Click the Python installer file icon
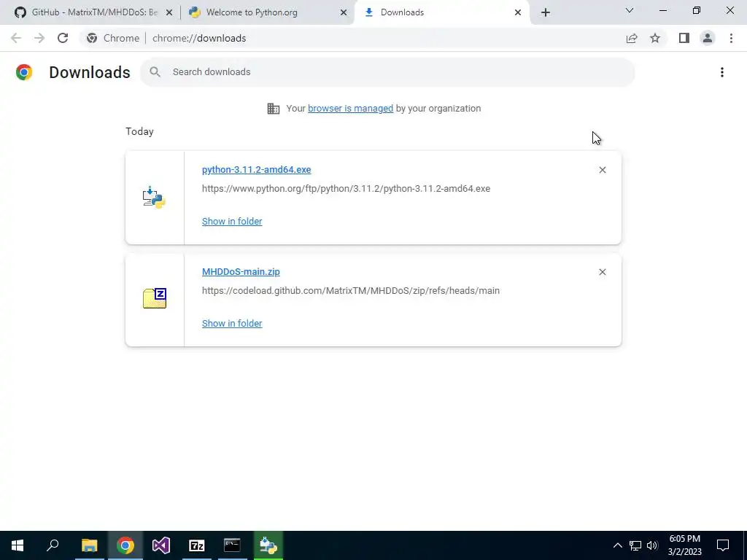 (x=154, y=198)
